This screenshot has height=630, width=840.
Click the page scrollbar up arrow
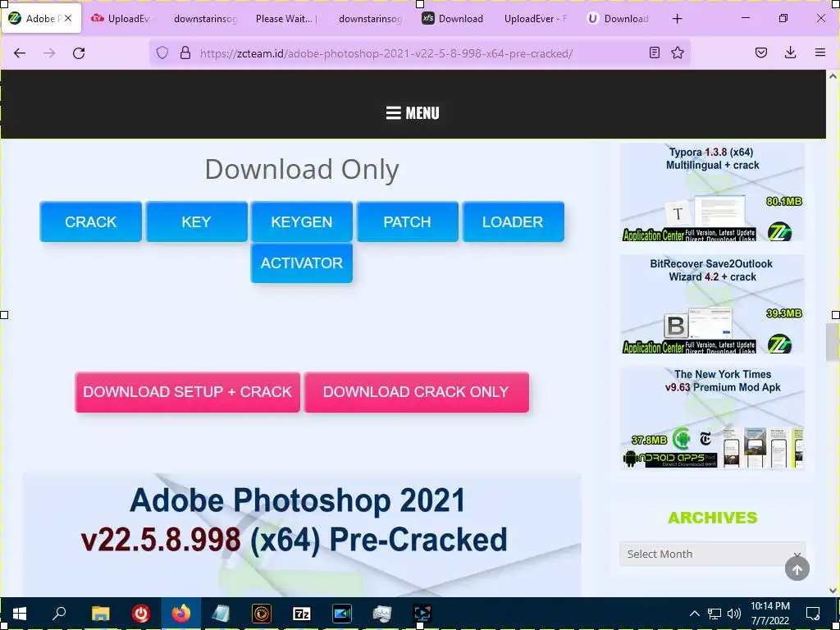pos(833,76)
